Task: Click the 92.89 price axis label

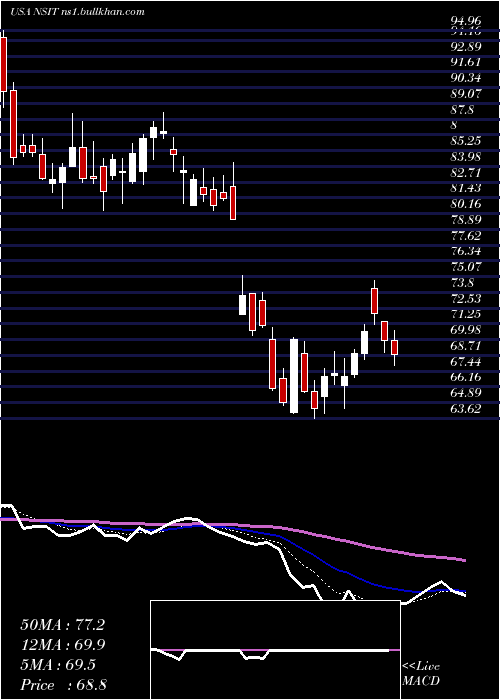Action: click(x=466, y=47)
